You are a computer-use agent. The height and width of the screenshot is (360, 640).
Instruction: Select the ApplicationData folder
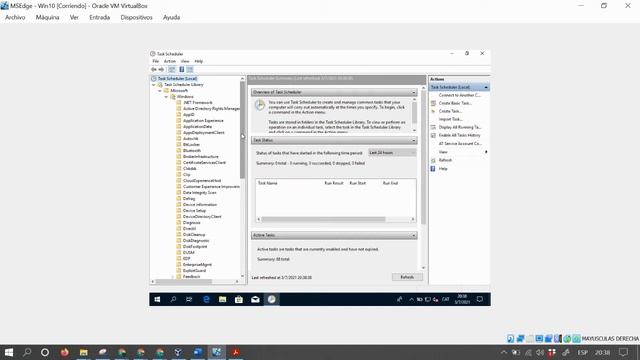[x=197, y=127]
